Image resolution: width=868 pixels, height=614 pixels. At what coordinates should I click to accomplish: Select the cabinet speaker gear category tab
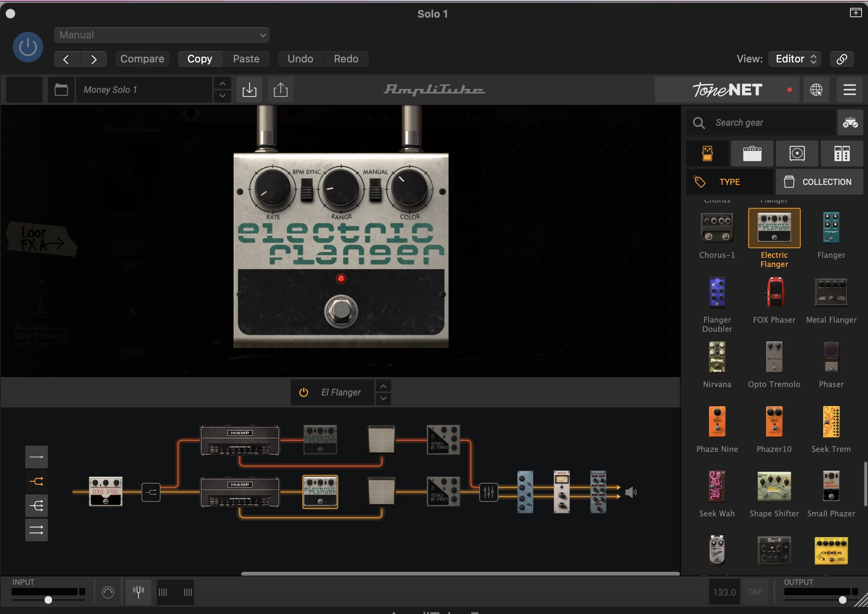tap(797, 154)
